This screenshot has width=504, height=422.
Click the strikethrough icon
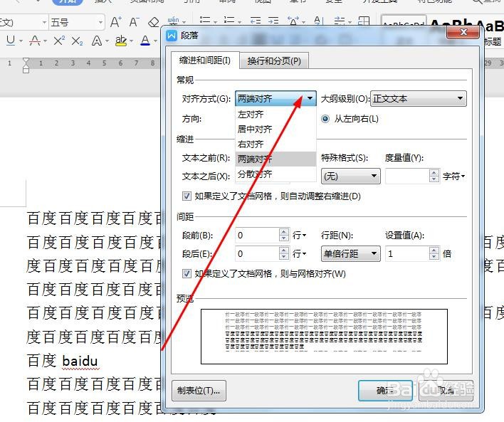35,41
